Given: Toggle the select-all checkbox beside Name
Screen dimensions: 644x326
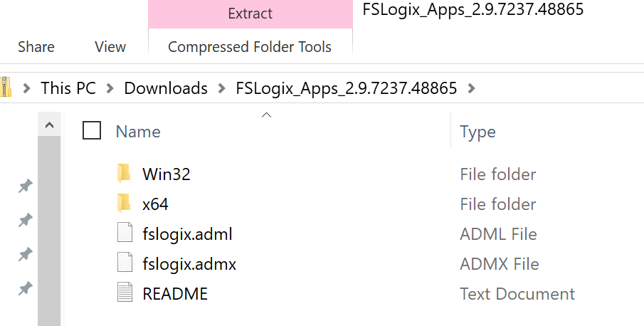Looking at the screenshot, I should click(92, 130).
